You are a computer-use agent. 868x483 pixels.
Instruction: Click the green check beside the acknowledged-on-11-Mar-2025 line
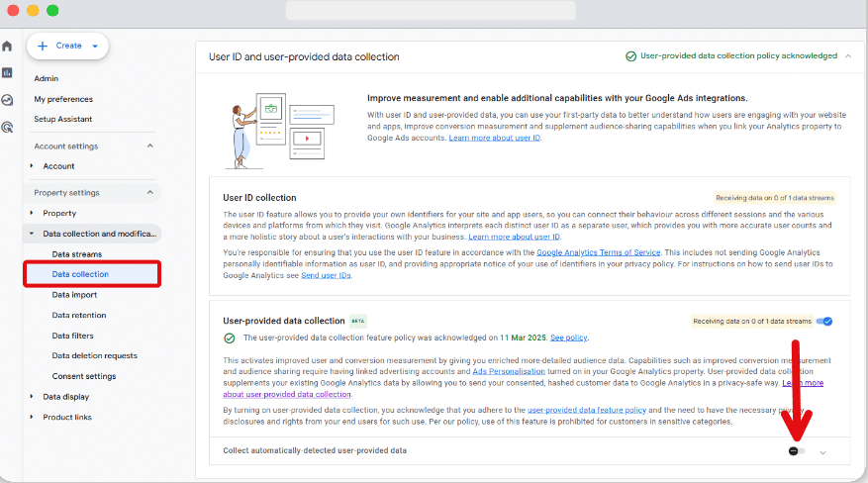[230, 338]
